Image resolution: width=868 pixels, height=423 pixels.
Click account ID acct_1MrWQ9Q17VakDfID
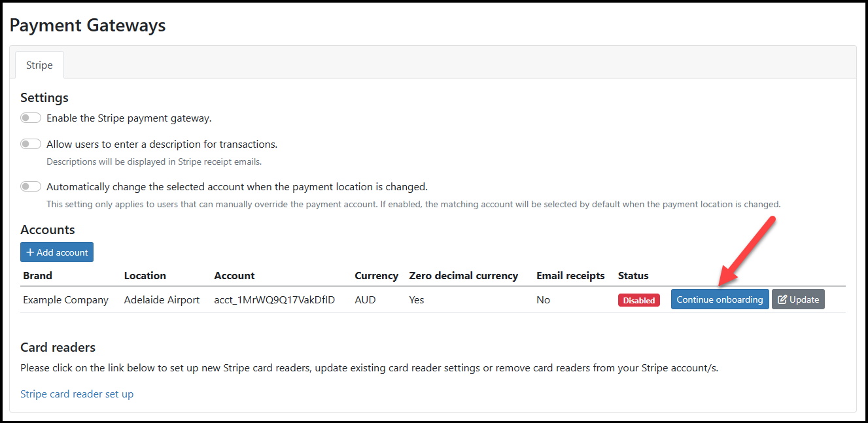tap(275, 299)
